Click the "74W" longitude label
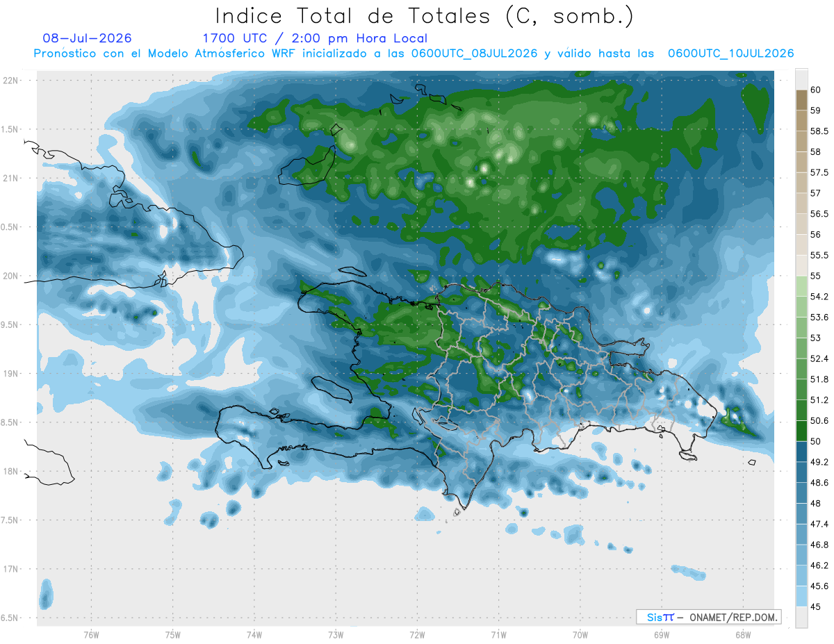The height and width of the screenshot is (644, 834). point(254,634)
